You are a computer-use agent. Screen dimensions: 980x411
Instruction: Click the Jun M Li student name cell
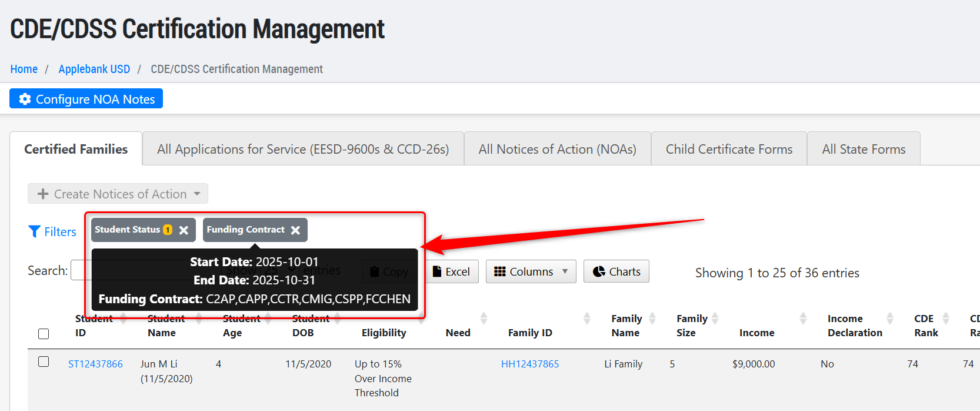[166, 371]
